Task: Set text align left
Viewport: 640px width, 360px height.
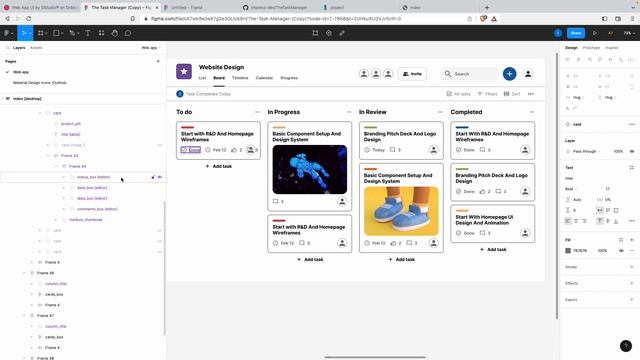Action: coord(568,221)
